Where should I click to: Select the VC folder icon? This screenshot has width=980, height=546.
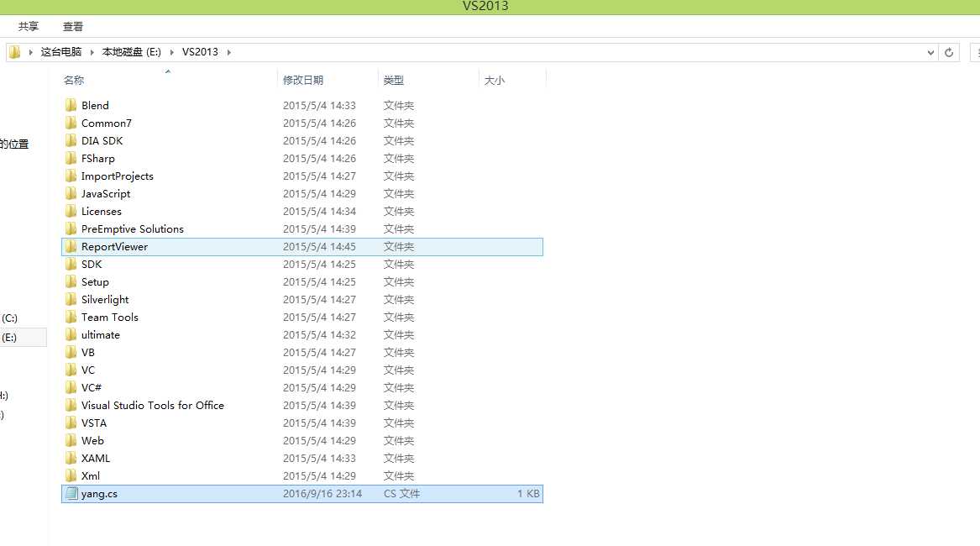click(x=71, y=370)
